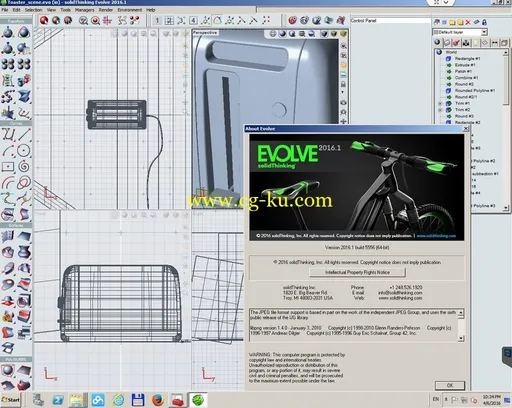Viewport: 512px width, 408px height.
Task: Select Rounded Polyline #1 in the tree
Action: pyautogui.click(x=475, y=90)
